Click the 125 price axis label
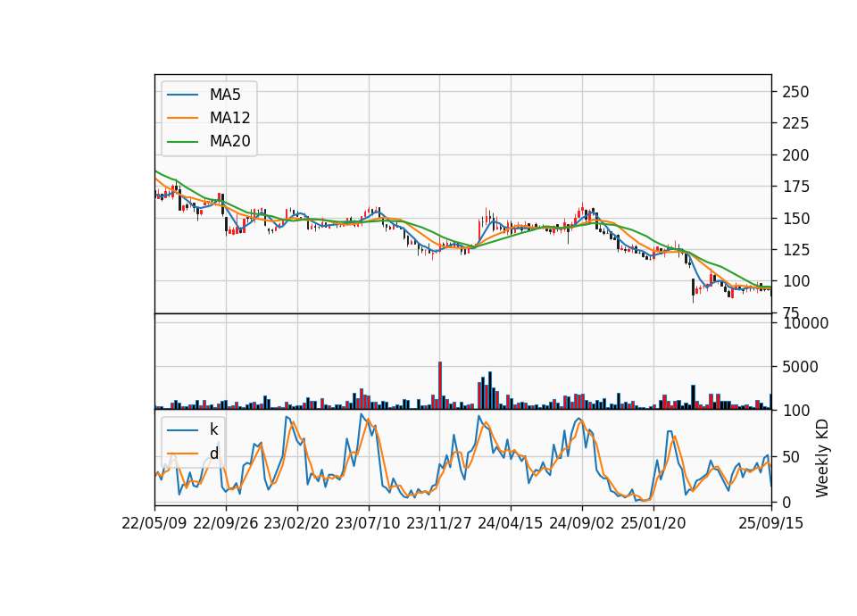Image resolution: width=857 pixels, height=616 pixels. [x=795, y=250]
